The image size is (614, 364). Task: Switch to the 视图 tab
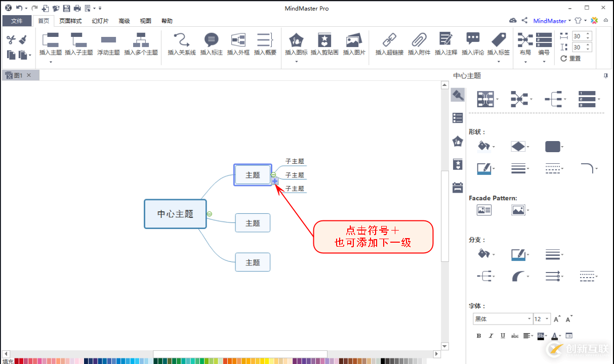(146, 21)
